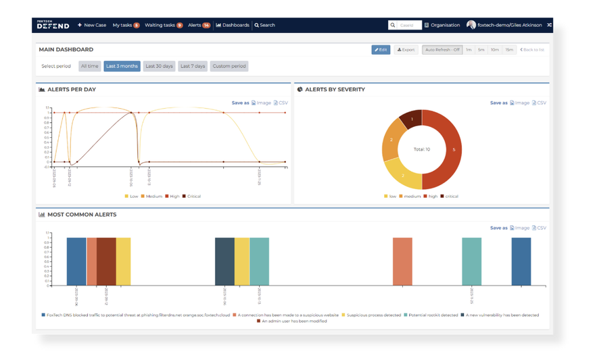593x364 pixels.
Task: Toggle FoxTech DNS blocked traffic legend entry
Action: pos(136,315)
